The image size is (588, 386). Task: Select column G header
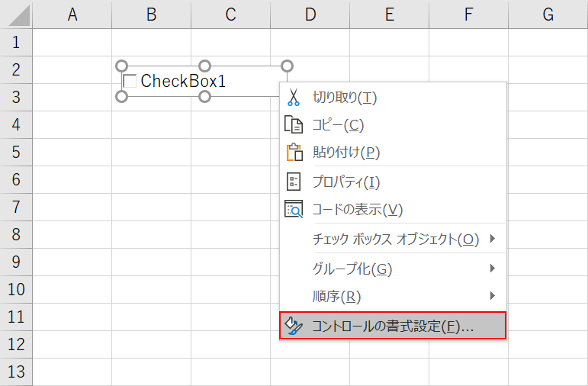(x=548, y=14)
